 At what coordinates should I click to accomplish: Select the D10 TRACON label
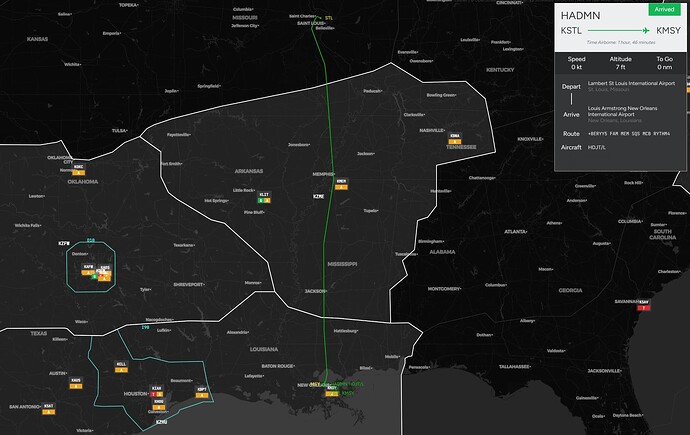tap(91, 240)
